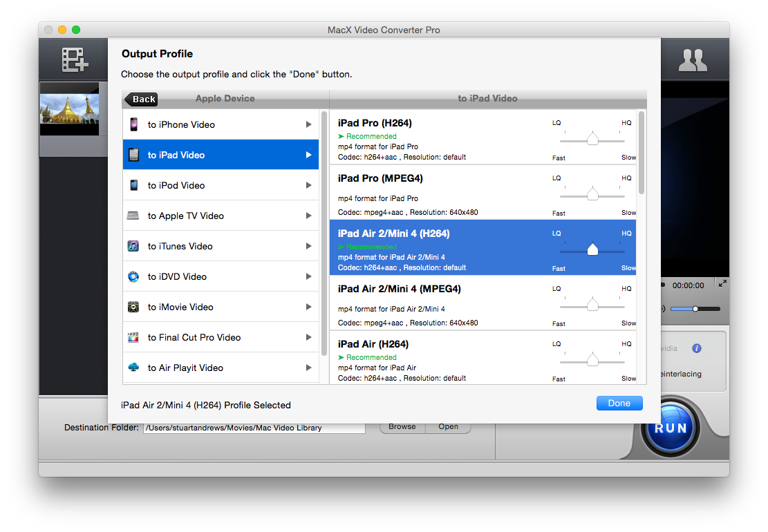
Task: Expand the to Apple TV Video arrow
Action: coord(308,216)
